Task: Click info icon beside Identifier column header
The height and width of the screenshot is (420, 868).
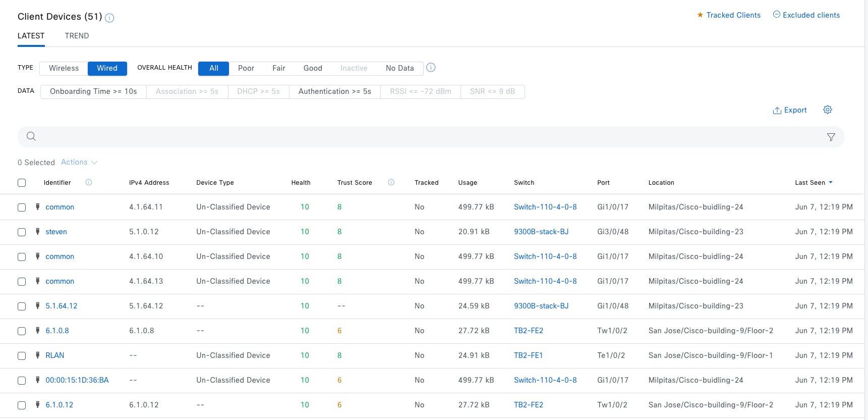Action: pos(89,182)
